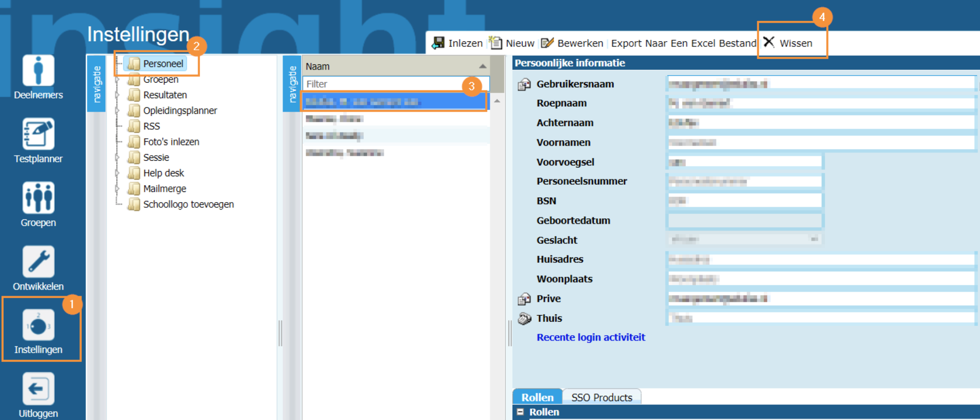Export to an Excel file
Image resolution: width=980 pixels, height=420 pixels.
pyautogui.click(x=683, y=43)
